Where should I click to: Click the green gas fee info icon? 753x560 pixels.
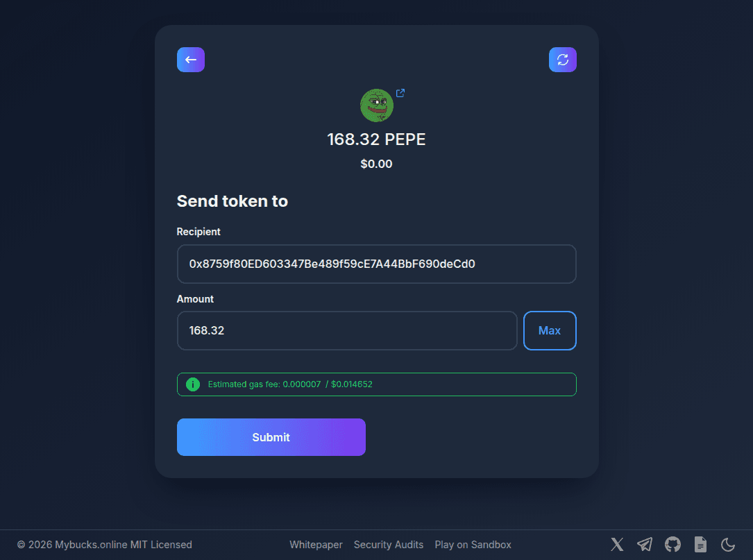tap(192, 384)
